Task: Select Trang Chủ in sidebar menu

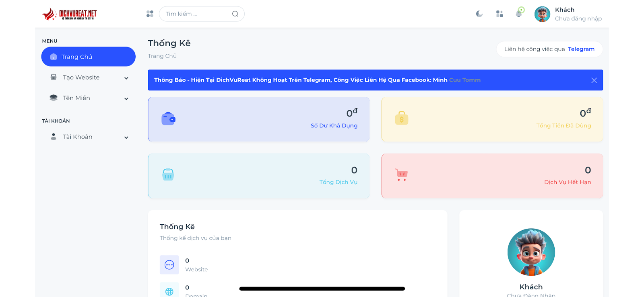Action: 89,57
